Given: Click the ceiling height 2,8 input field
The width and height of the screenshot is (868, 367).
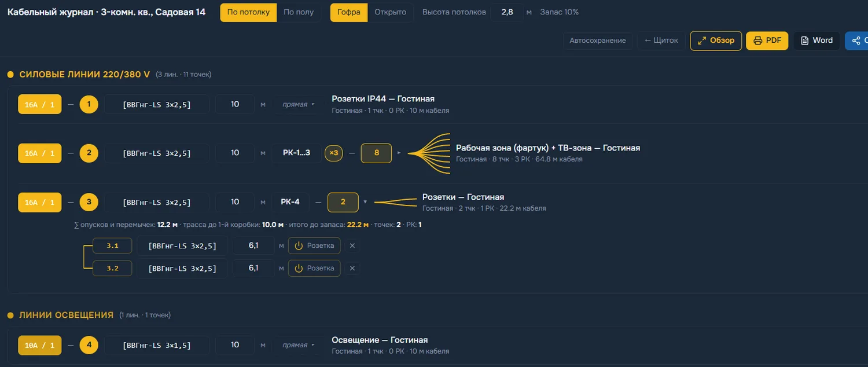Looking at the screenshot, I should pos(507,12).
